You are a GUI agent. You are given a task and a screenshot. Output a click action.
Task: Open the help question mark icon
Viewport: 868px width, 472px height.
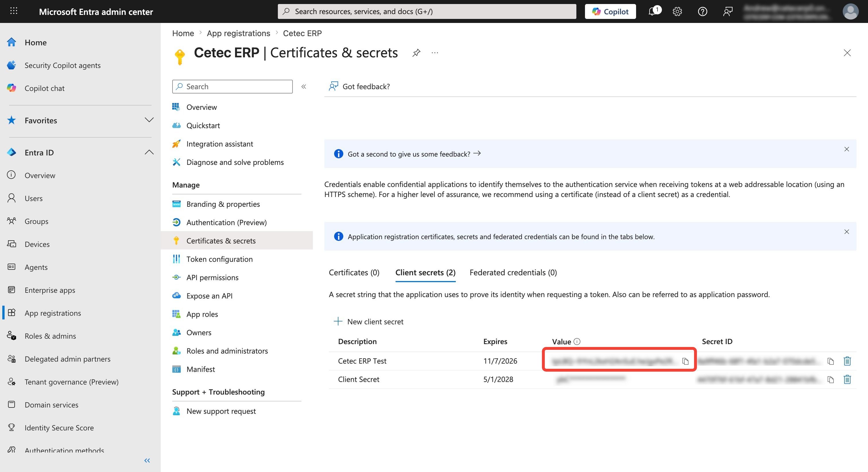pyautogui.click(x=703, y=11)
